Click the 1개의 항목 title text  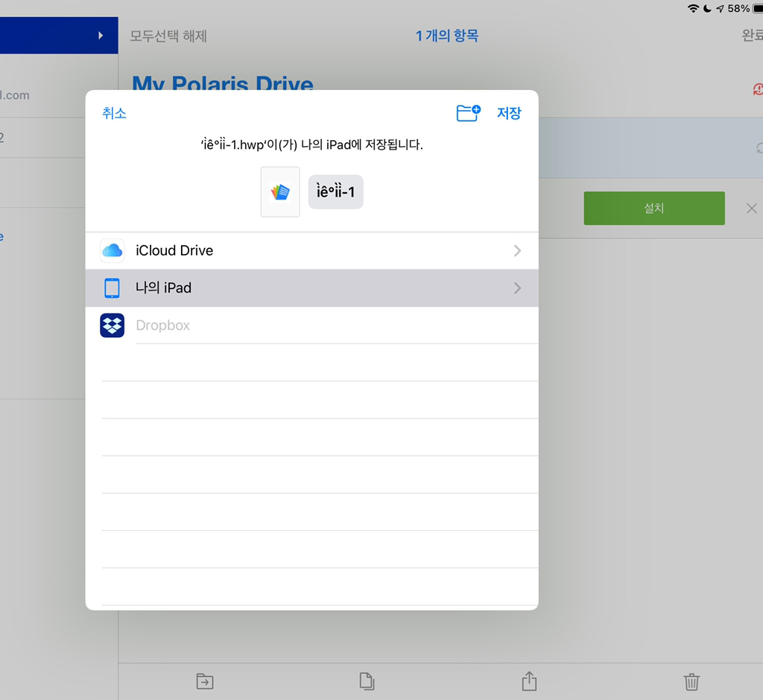point(447,36)
